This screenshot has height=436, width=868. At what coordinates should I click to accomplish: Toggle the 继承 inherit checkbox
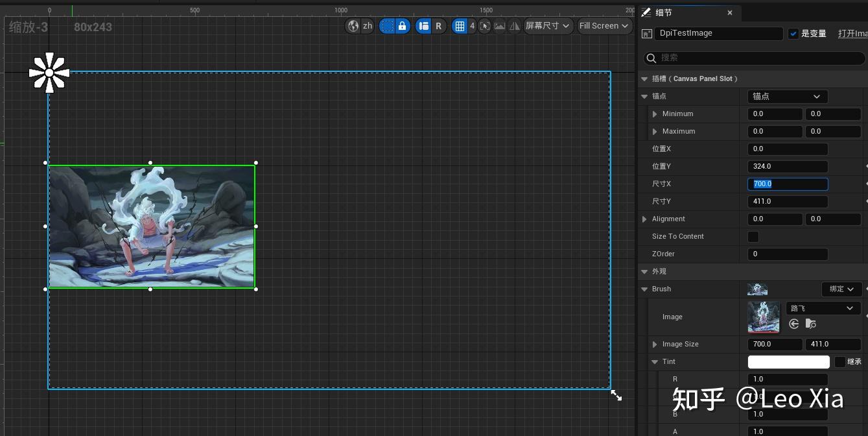[840, 361]
